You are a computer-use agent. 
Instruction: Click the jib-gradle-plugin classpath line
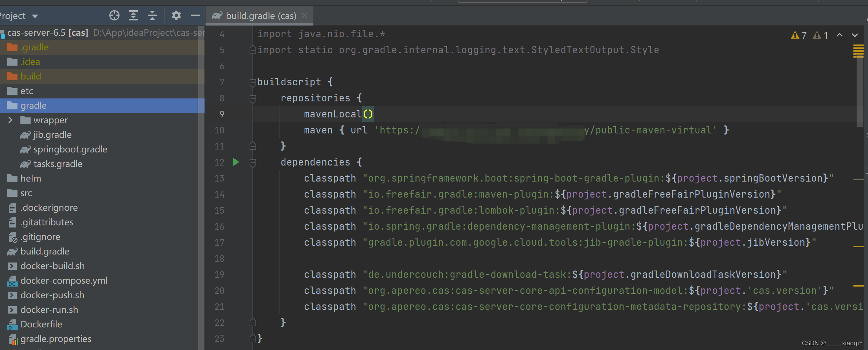point(560,242)
